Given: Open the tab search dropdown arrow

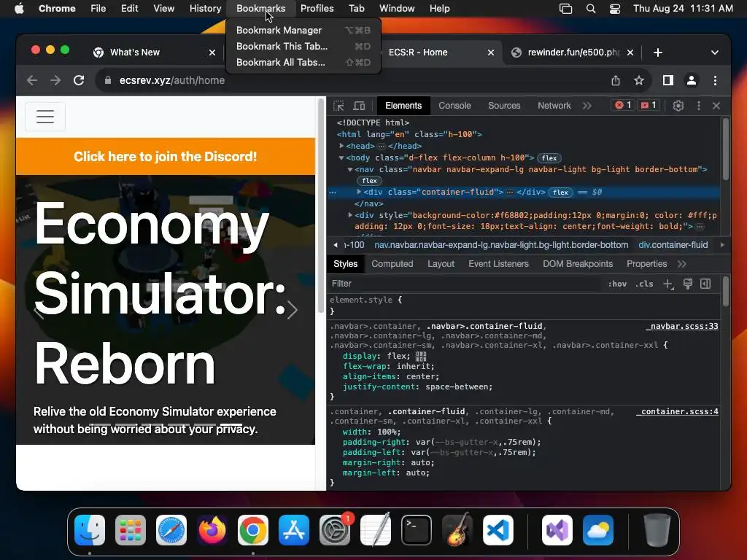Looking at the screenshot, I should 715,52.
